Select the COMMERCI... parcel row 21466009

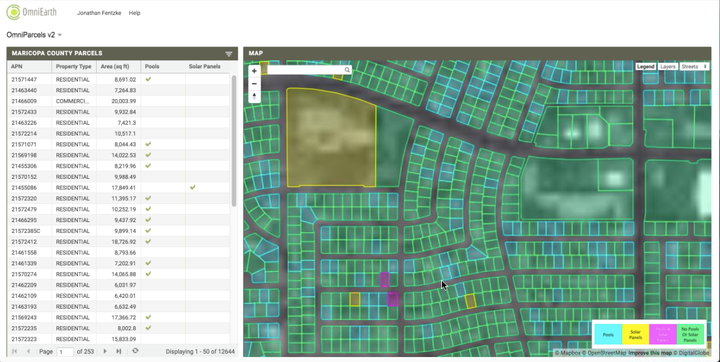(x=118, y=101)
